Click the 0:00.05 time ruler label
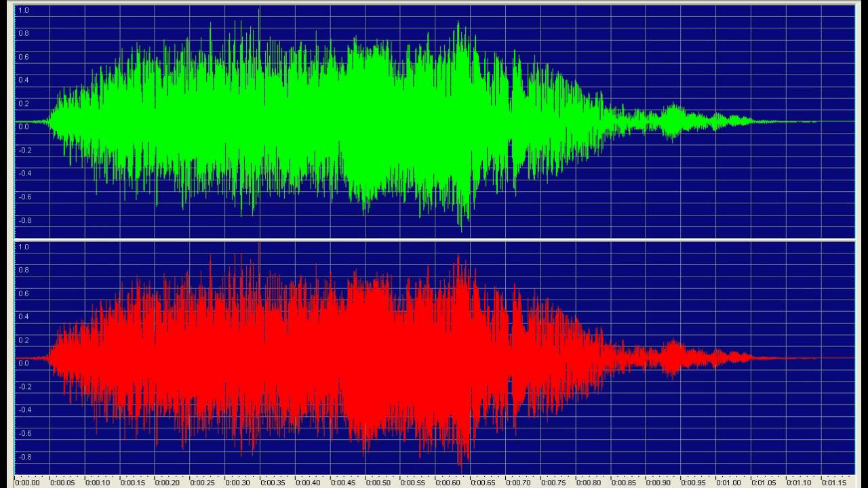Image resolution: width=868 pixels, height=488 pixels. click(x=62, y=483)
